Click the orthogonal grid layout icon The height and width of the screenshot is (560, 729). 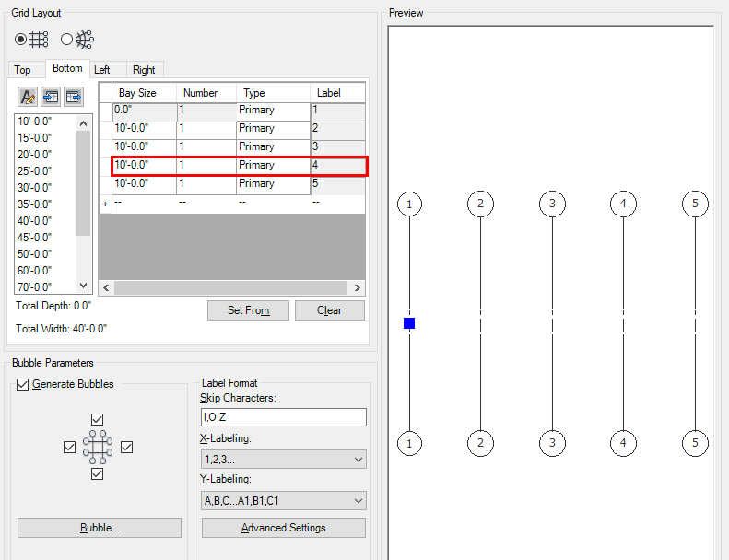[39, 40]
